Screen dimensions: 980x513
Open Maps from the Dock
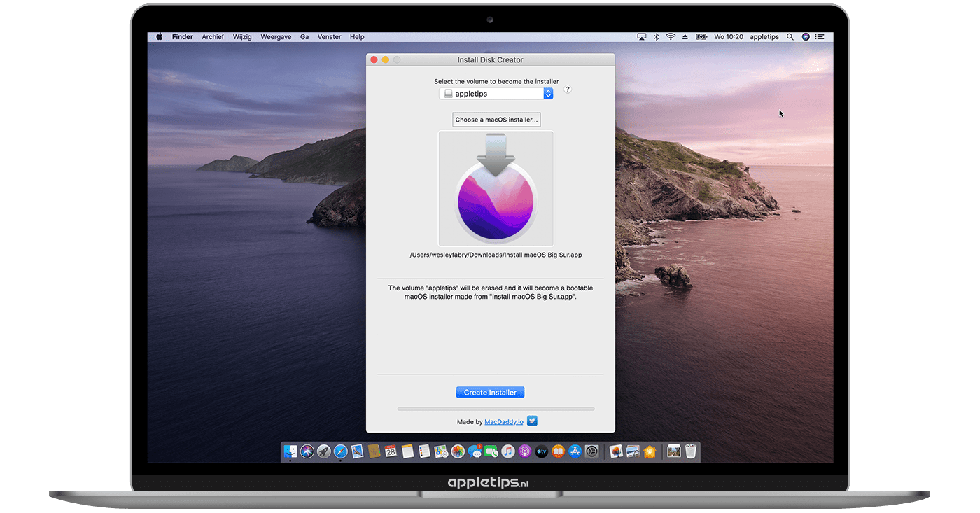point(440,451)
